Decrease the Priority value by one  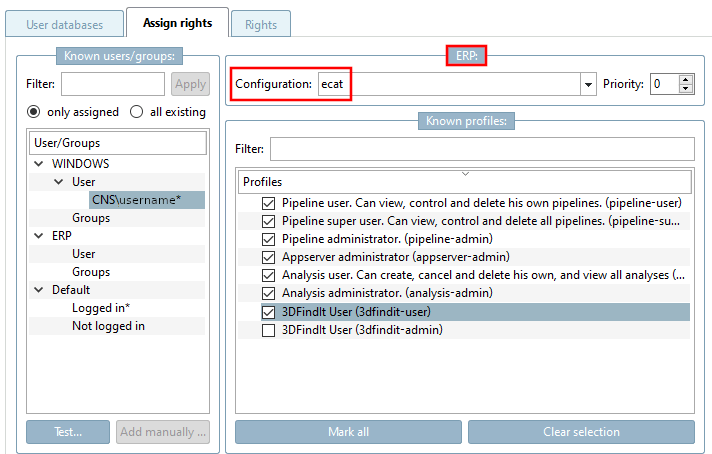tap(685, 89)
